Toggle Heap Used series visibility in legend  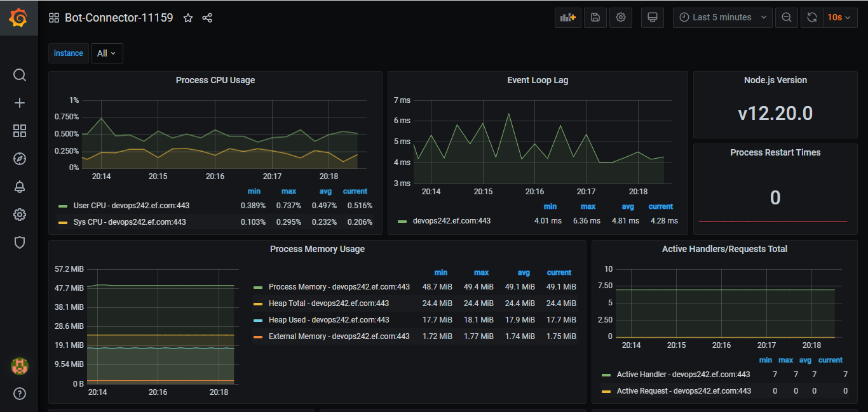[329, 320]
